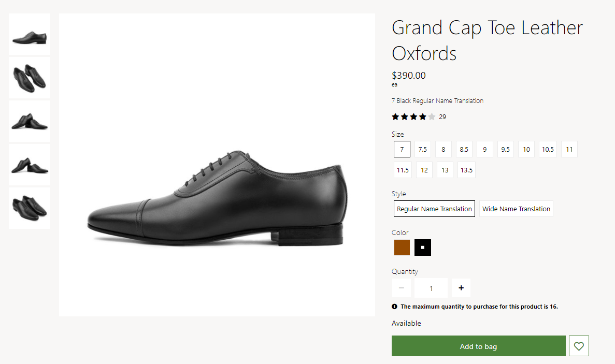Open the second shoe thumbnail

pos(29,78)
